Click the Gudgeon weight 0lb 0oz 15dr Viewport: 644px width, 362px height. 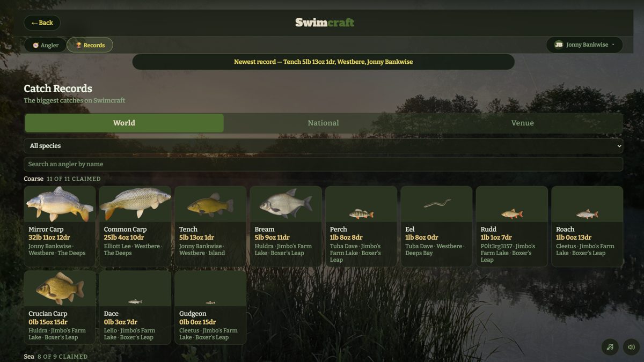coord(198,322)
